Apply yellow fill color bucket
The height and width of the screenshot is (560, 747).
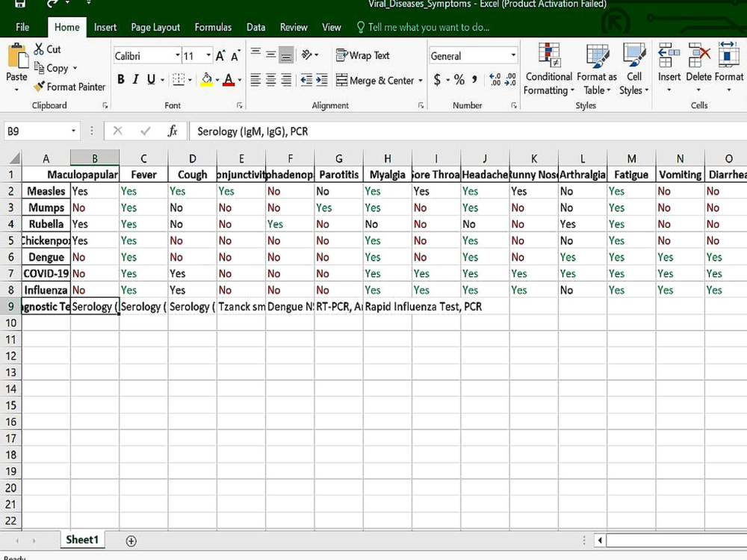point(207,80)
